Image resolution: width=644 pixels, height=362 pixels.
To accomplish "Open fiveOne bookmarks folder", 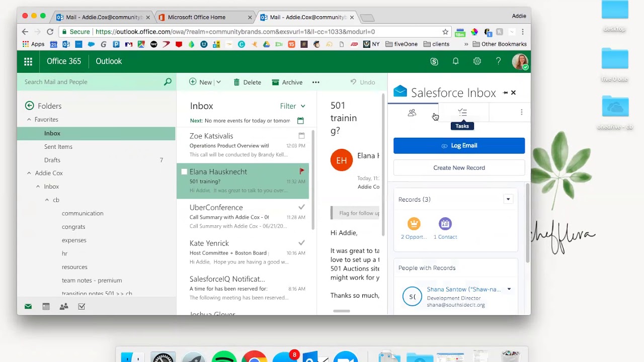I will pos(401,44).
